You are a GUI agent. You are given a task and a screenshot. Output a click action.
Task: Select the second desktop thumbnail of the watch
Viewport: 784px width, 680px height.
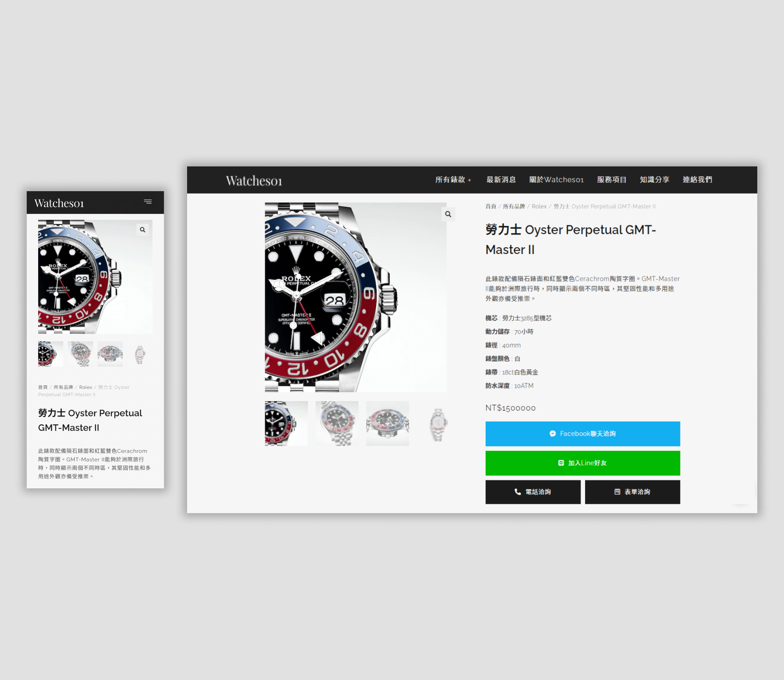[337, 423]
